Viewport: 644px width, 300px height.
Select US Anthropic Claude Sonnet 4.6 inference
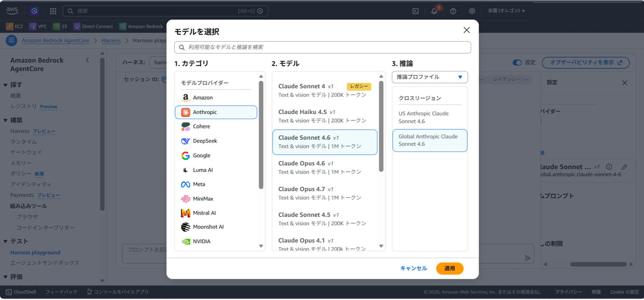tap(430, 117)
